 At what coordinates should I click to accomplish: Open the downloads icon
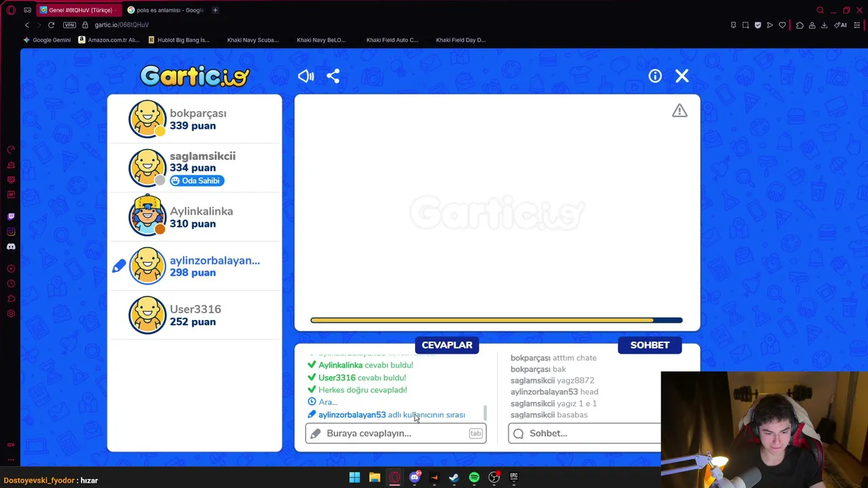click(824, 25)
